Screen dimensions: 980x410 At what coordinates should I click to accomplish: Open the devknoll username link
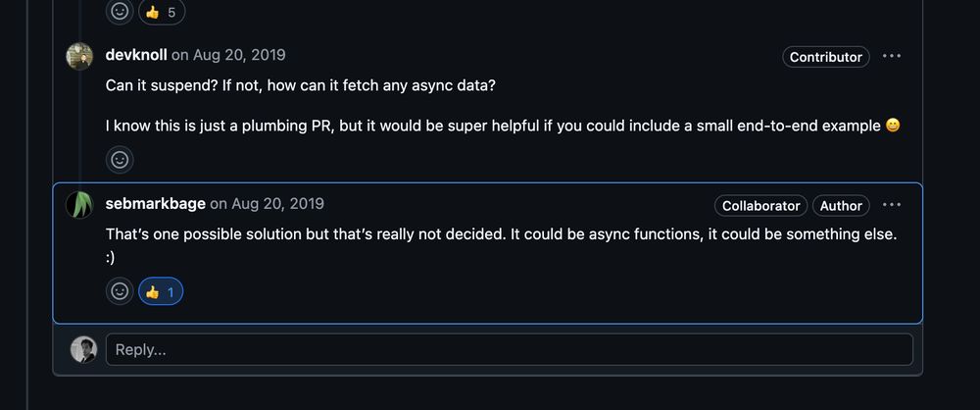point(136,55)
